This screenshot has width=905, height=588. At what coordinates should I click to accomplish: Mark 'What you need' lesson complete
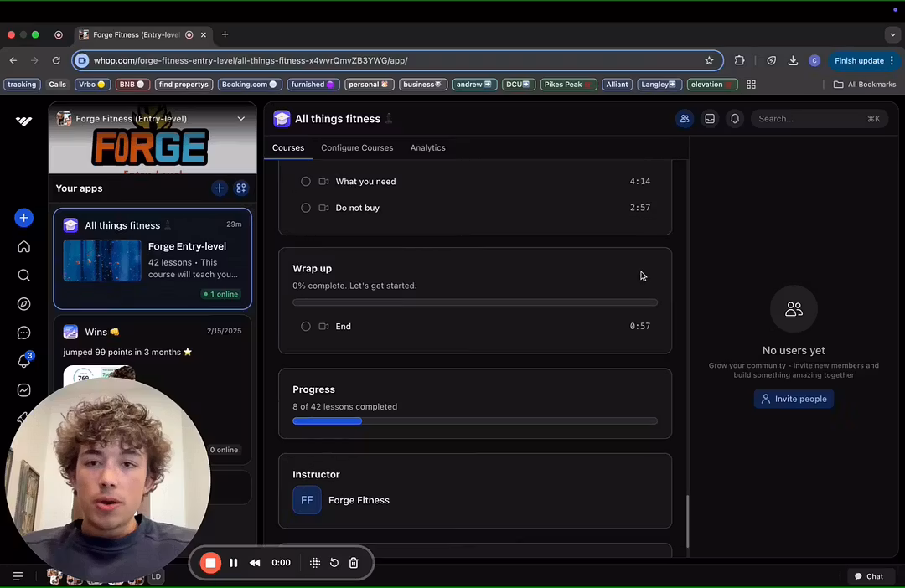[306, 182]
